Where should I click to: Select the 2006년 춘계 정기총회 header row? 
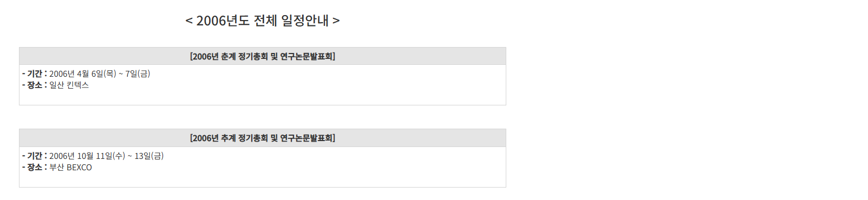tap(263, 56)
